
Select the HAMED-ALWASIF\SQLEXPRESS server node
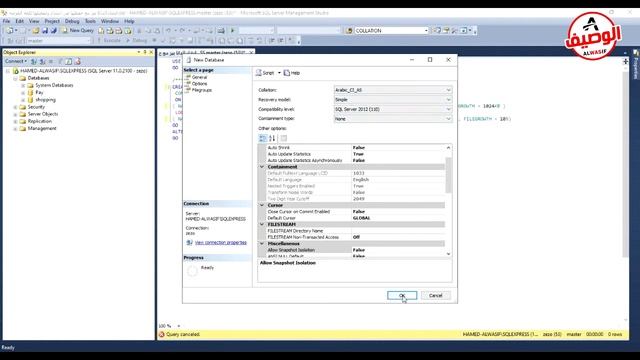[x=84, y=71]
